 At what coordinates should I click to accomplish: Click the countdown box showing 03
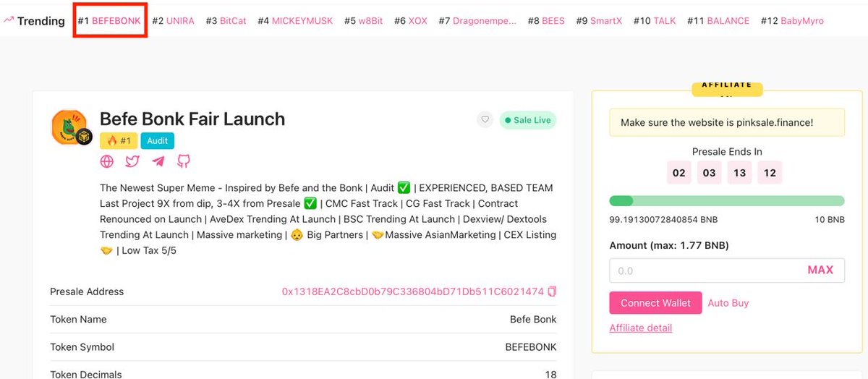click(x=709, y=173)
